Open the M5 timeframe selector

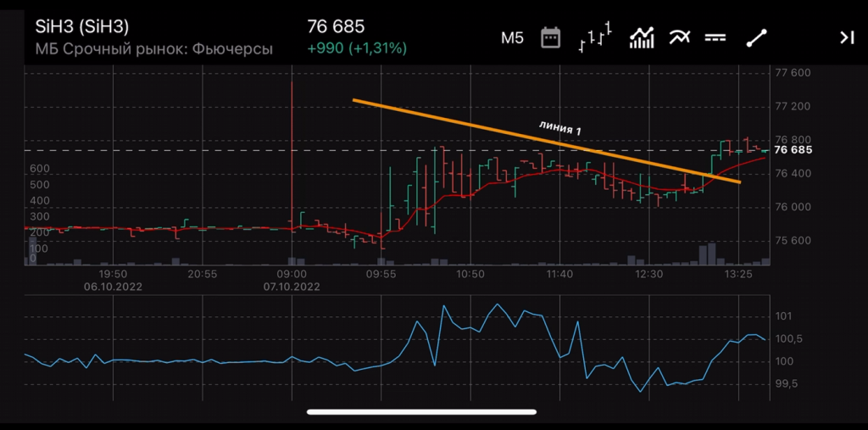(x=512, y=37)
